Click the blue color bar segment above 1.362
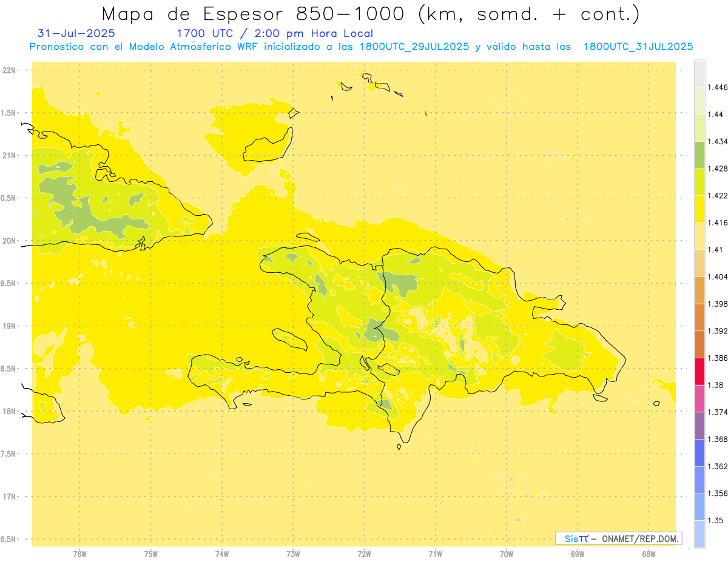 (x=699, y=453)
